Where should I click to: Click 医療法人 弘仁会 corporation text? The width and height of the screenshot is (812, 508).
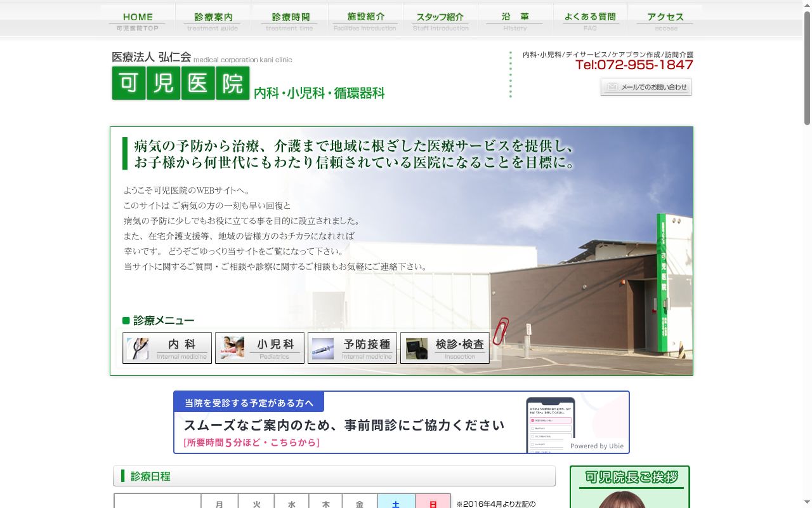tap(151, 57)
